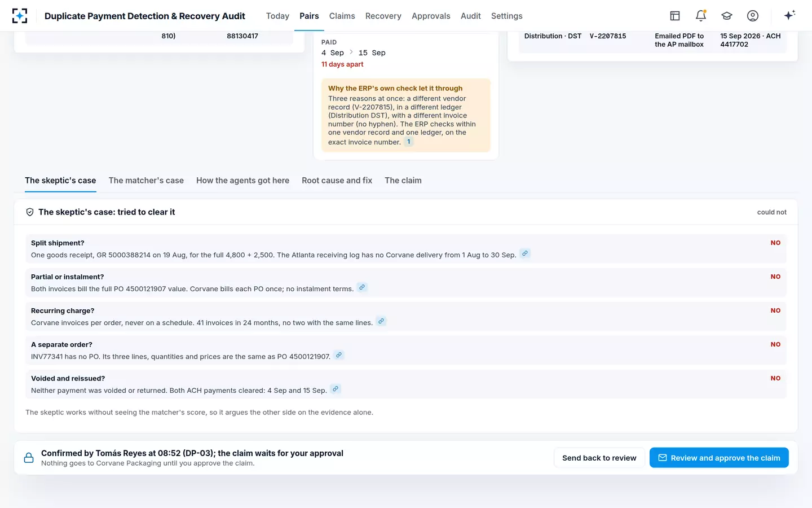The width and height of the screenshot is (812, 508).
Task: Click the '11 days apart' text
Action: point(342,64)
